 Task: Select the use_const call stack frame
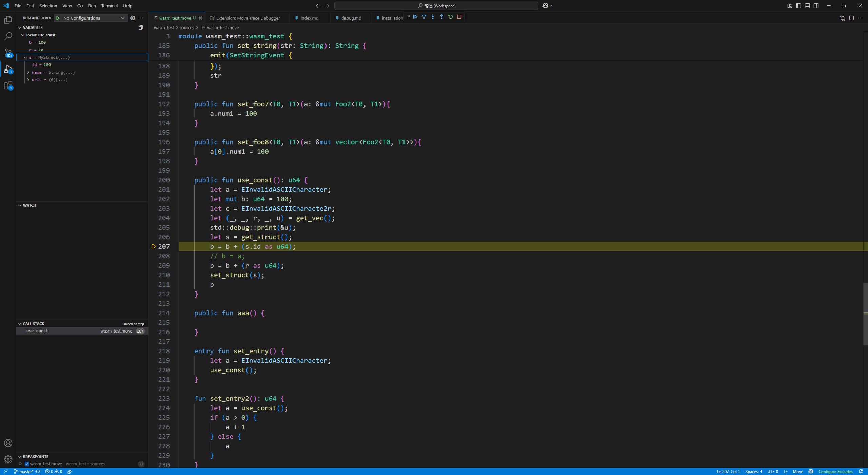pos(82,331)
